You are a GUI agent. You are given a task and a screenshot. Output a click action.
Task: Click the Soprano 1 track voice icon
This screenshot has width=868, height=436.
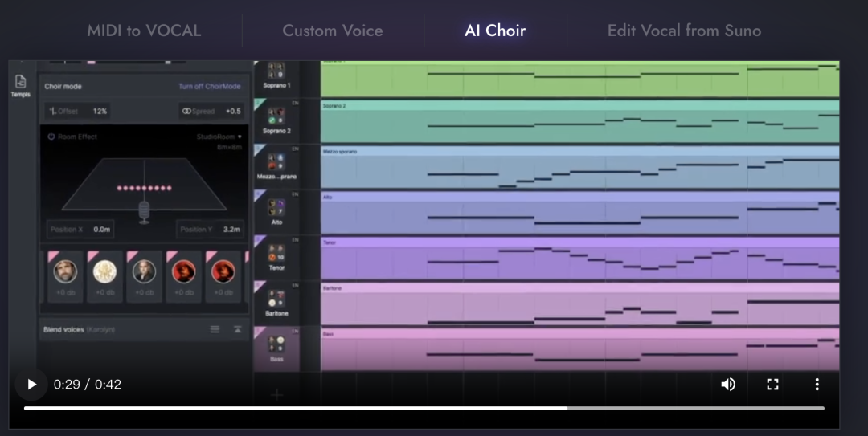(x=276, y=71)
